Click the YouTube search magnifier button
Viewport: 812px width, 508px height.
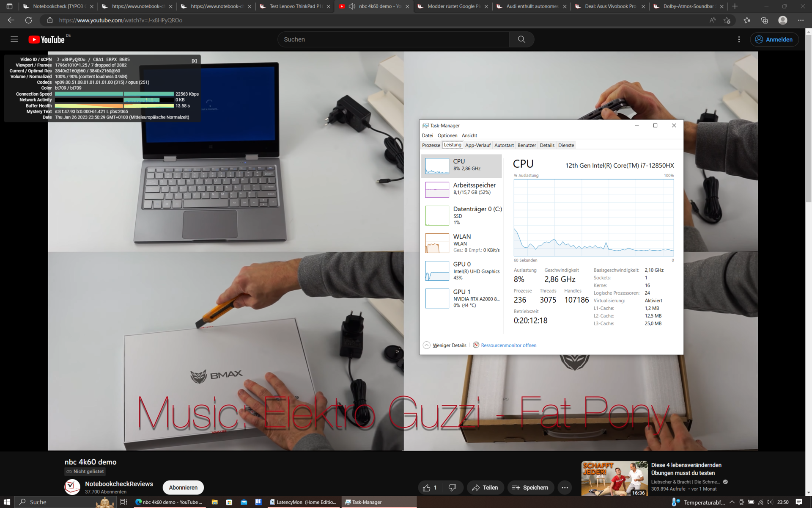tap(521, 39)
